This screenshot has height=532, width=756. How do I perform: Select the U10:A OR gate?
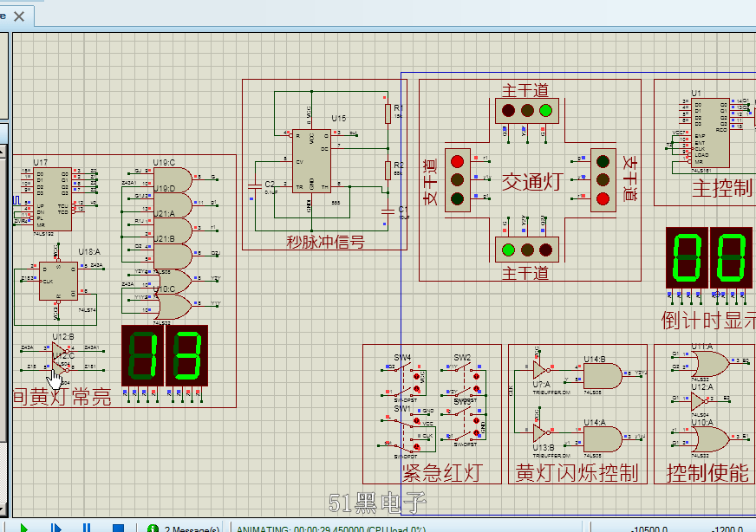pos(710,439)
